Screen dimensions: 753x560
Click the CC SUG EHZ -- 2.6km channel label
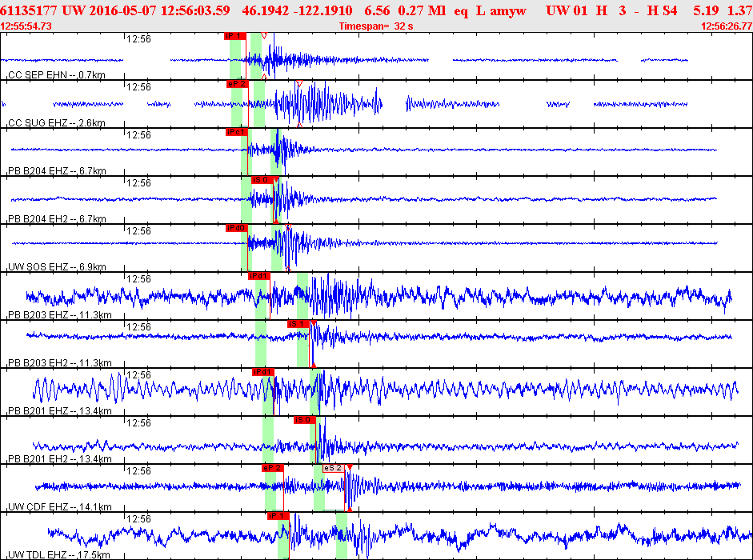click(x=57, y=123)
